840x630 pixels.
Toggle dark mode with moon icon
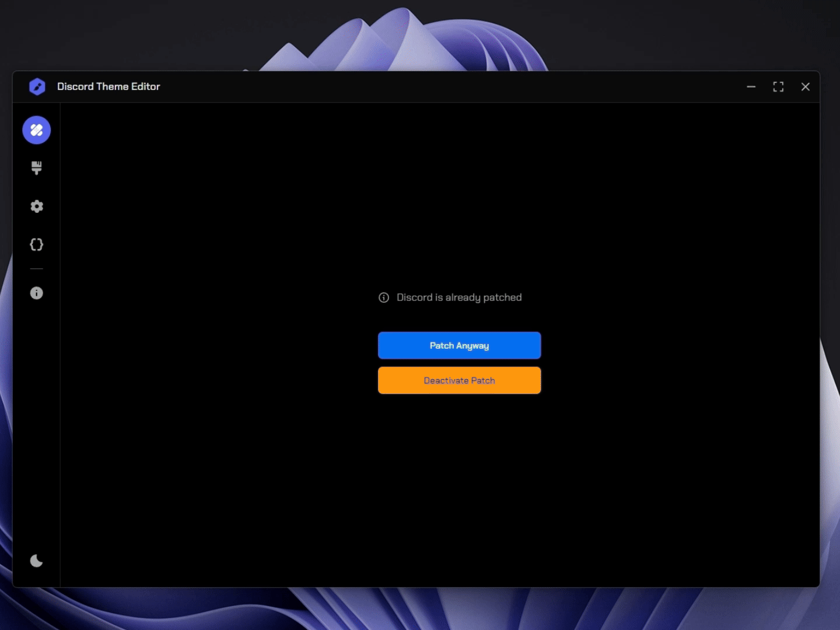coord(36,561)
